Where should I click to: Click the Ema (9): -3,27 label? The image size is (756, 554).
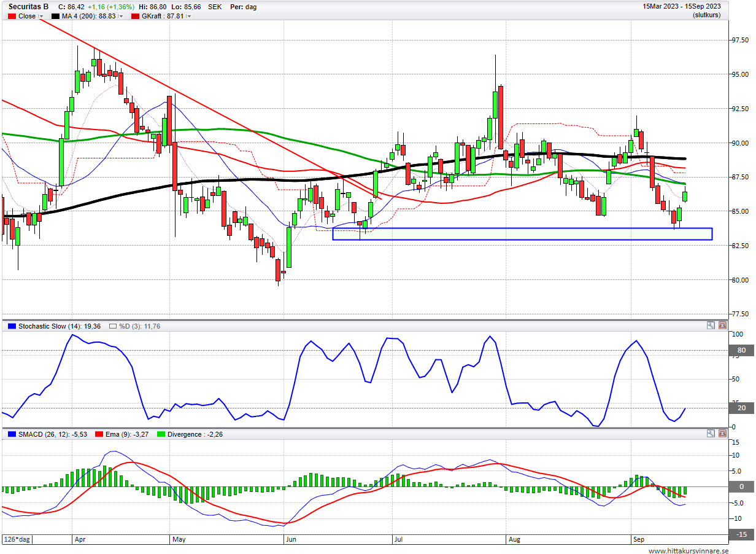(128, 434)
